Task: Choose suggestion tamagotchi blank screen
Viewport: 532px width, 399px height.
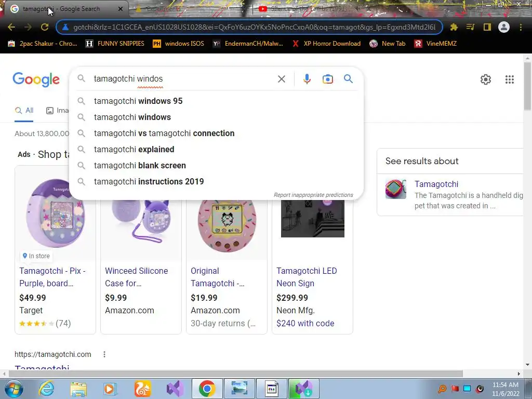Action: 216,166
